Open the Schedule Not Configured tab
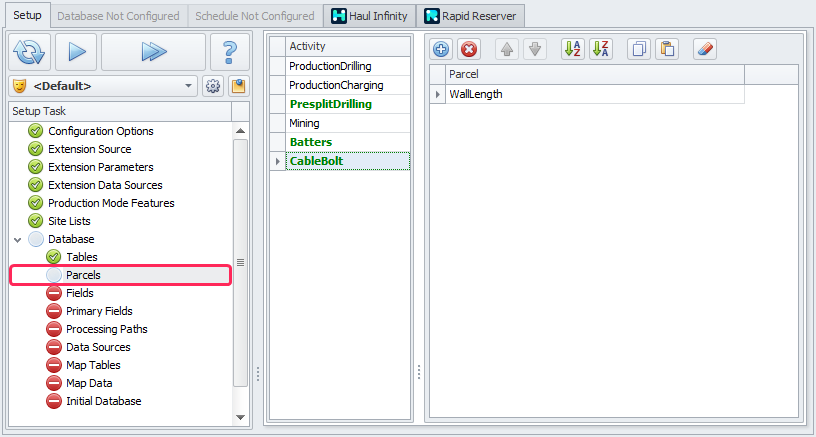Viewport: 816px width, 437px height. 254,16
